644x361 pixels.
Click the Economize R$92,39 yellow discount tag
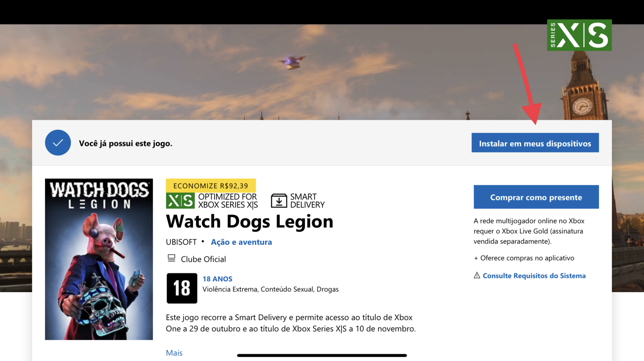click(211, 186)
